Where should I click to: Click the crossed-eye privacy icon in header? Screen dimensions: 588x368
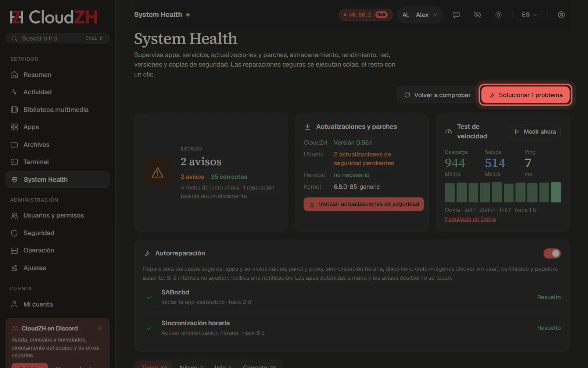tap(477, 15)
